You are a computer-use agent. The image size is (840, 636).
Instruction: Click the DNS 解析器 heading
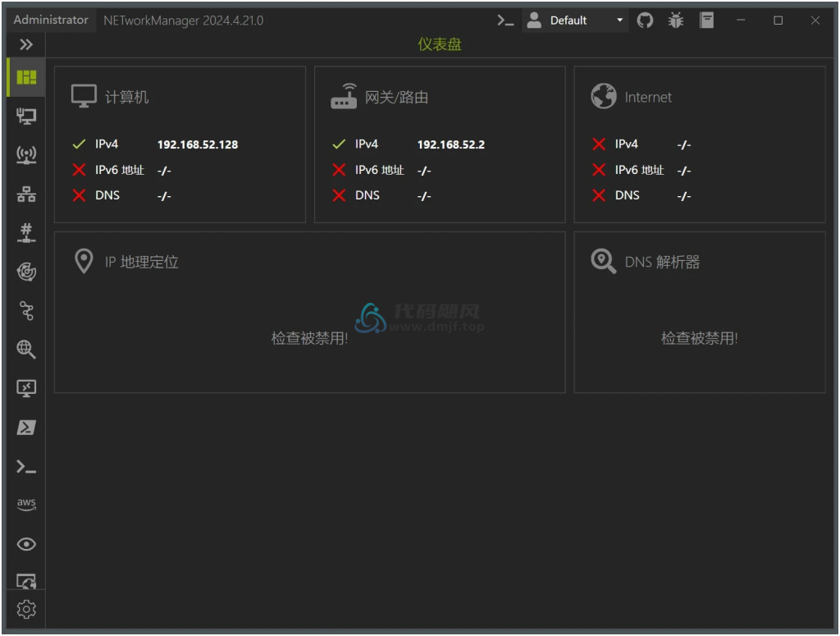point(662,262)
